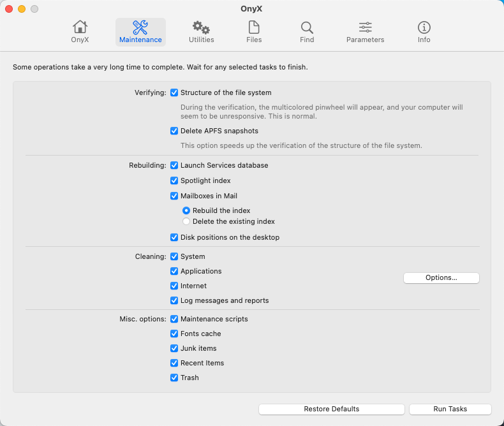The height and width of the screenshot is (426, 504).
Task: Disable Mailboxes in Mail rebuilding
Action: pos(174,196)
